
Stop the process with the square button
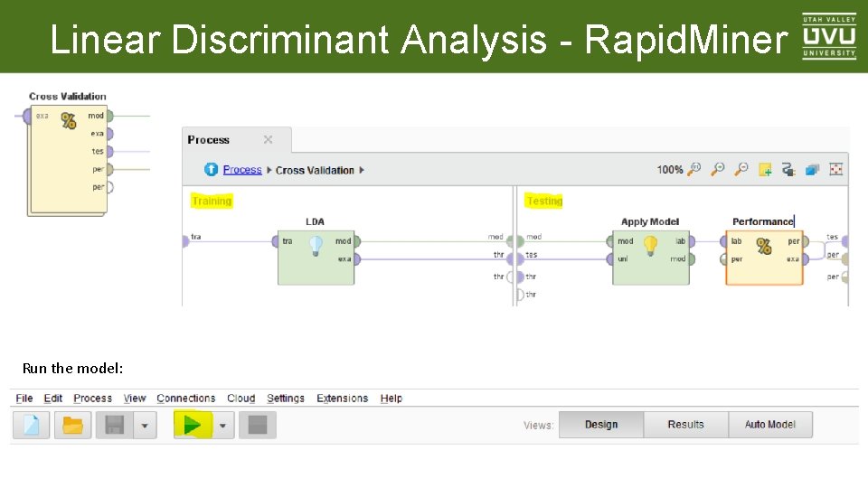click(x=258, y=425)
